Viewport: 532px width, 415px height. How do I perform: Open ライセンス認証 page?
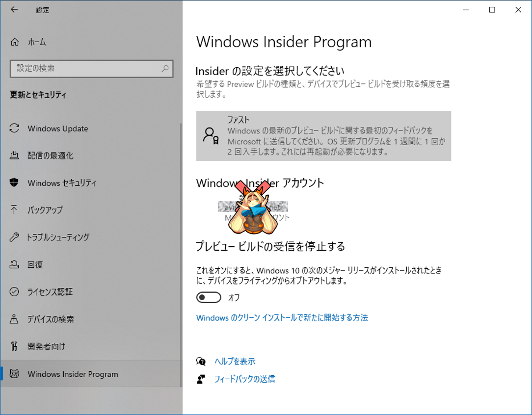click(x=91, y=292)
